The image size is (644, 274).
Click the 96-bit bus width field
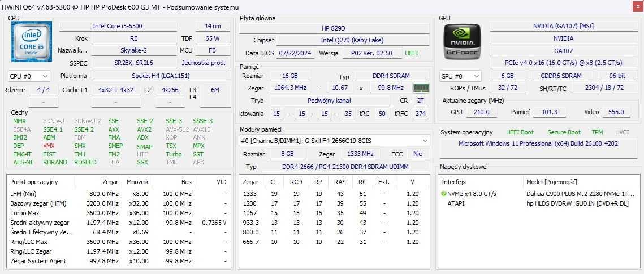click(617, 76)
